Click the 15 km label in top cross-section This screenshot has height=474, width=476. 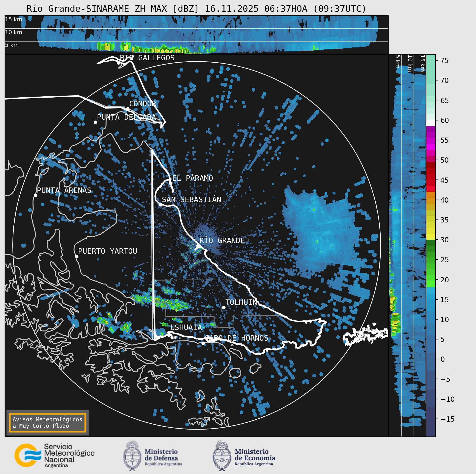click(14, 19)
